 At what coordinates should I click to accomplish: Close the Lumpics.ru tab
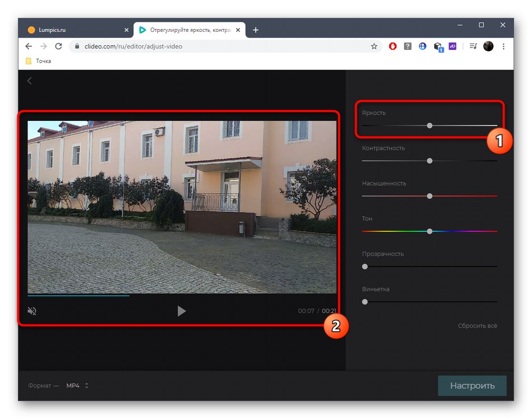126,30
